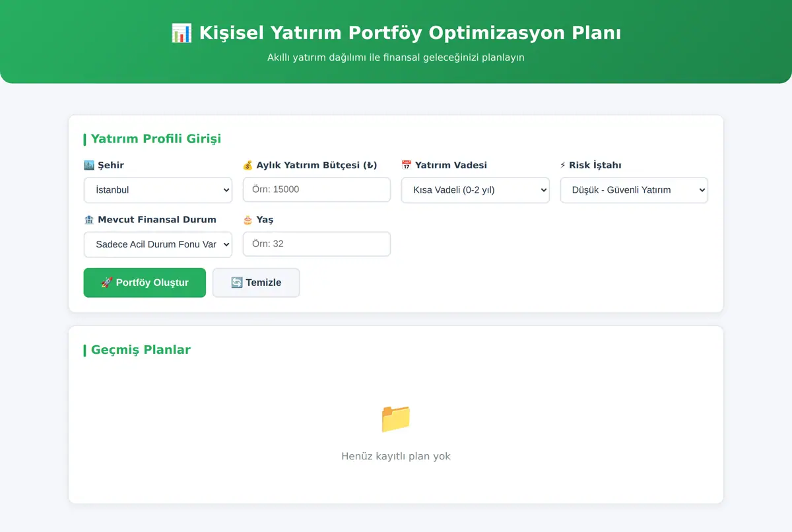792x532 pixels.
Task: Click the money bag icon beside Aylık Yatırım Bütçesi
Action: click(x=248, y=165)
